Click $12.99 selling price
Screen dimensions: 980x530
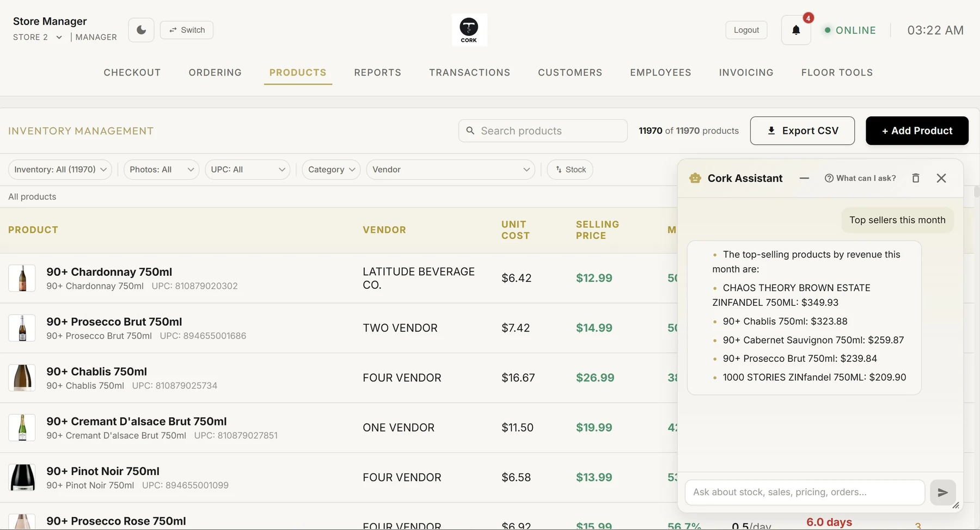pyautogui.click(x=594, y=278)
